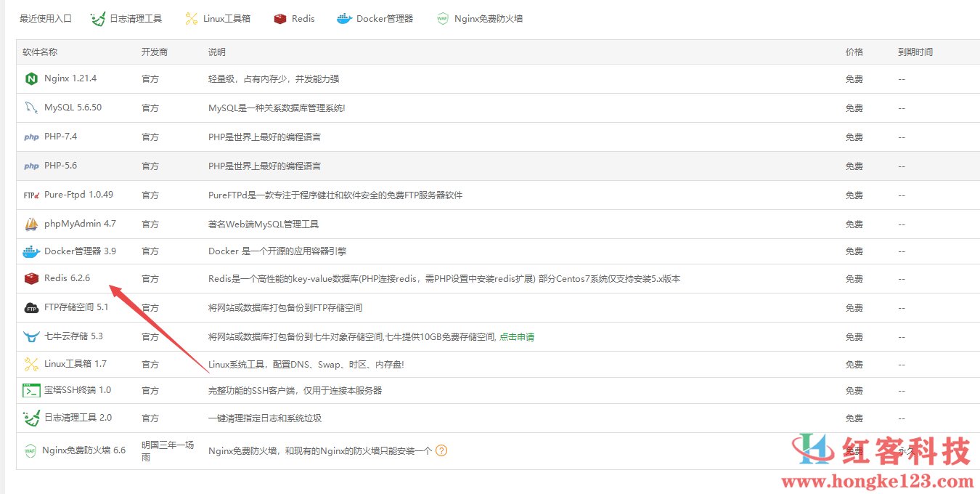Click description 著名Web端MySQL管理工具
This screenshot has height=494, width=980.
pos(264,224)
